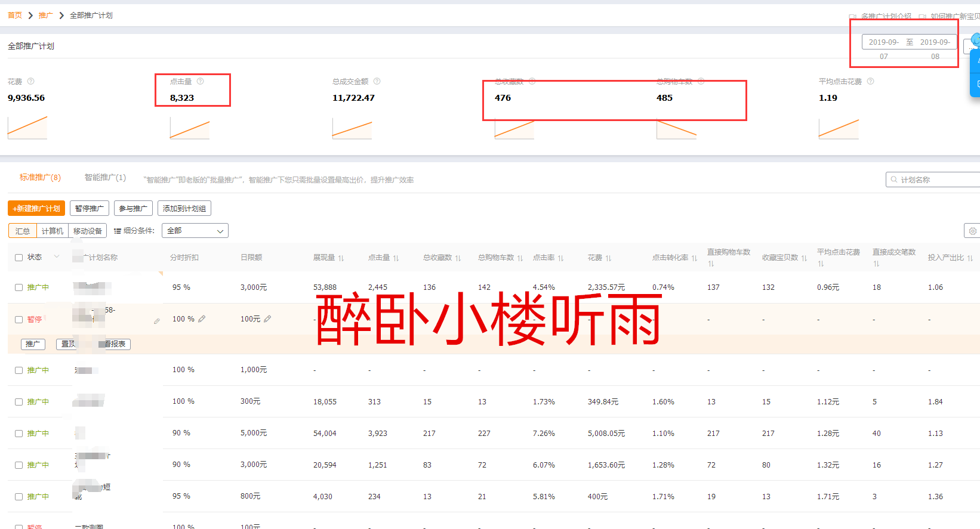Tick checkbox for row with 20,594 impressions

coord(19,465)
